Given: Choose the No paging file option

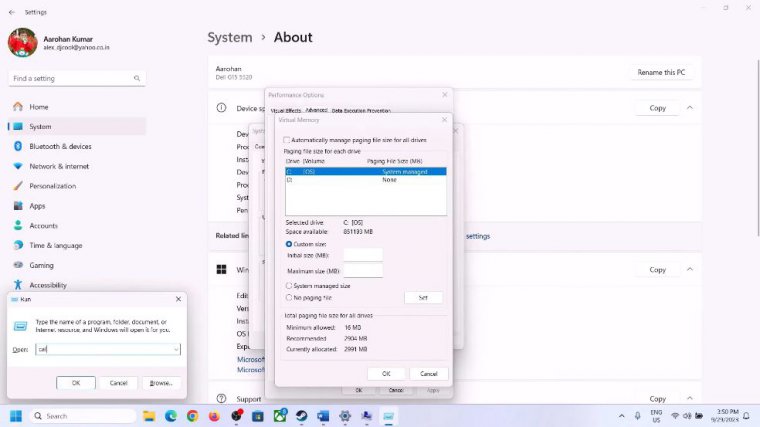Looking at the screenshot, I should tap(289, 297).
